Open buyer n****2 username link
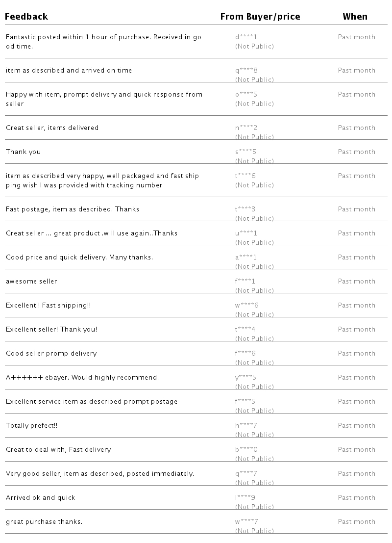Image resolution: width=392 pixels, height=543 pixels. click(x=246, y=128)
